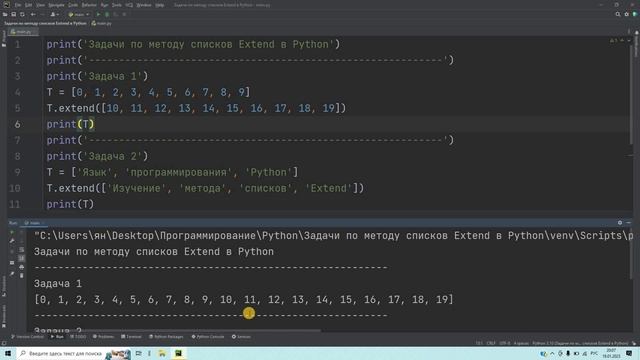Open the File menu
Screen dimensions: 640x360
tap(18, 5)
